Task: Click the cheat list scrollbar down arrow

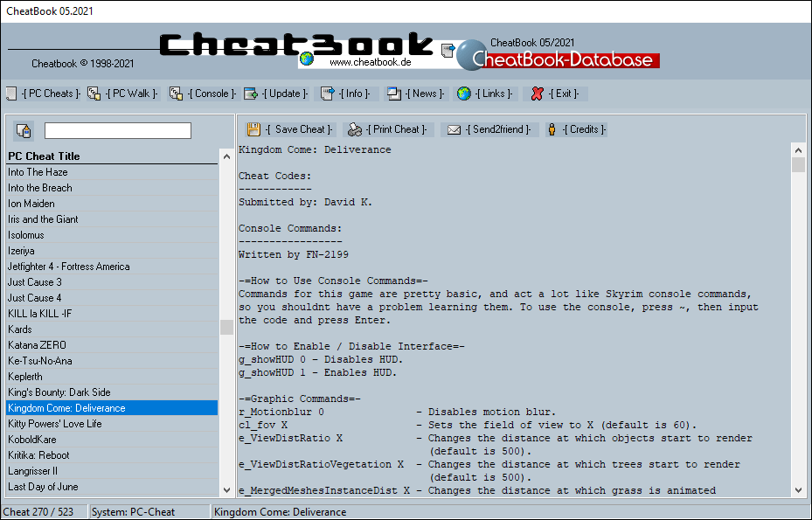Action: click(x=226, y=492)
